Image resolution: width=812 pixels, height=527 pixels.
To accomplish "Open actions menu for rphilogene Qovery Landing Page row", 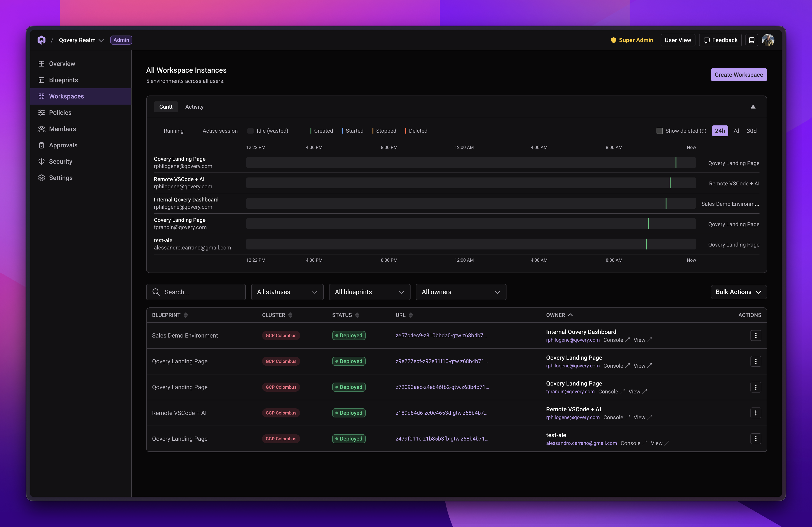I will (756, 362).
